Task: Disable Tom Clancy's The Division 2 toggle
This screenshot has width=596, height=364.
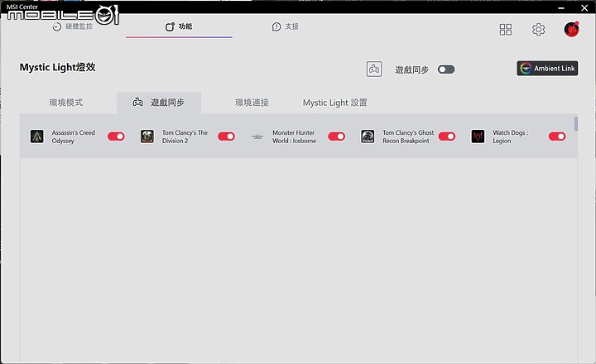Action: [x=226, y=136]
